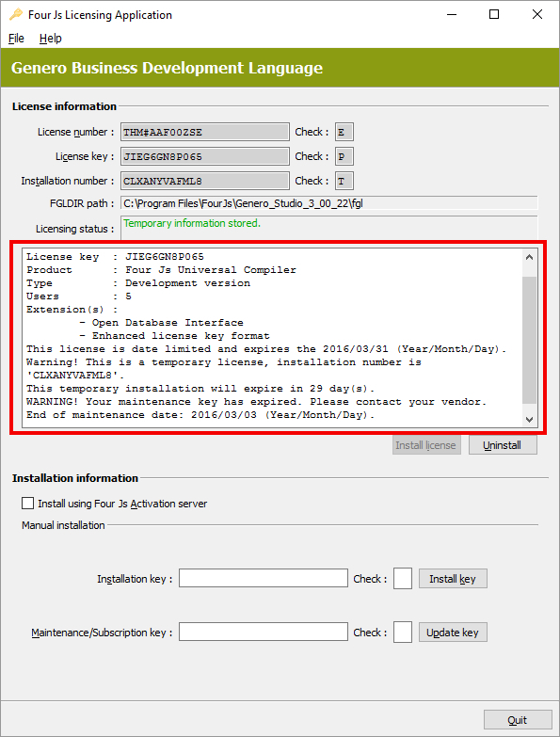Click the Check box next to Installation key

(403, 578)
